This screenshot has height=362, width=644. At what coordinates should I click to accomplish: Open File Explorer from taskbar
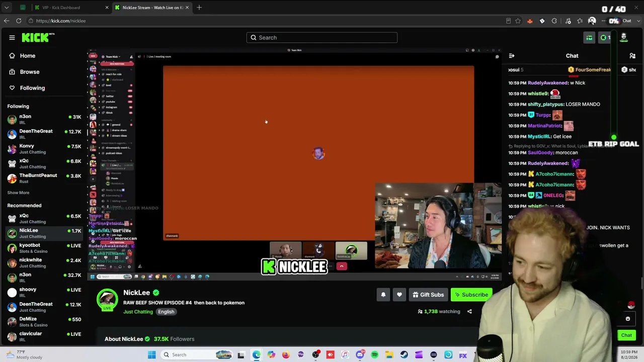[x=389, y=355]
